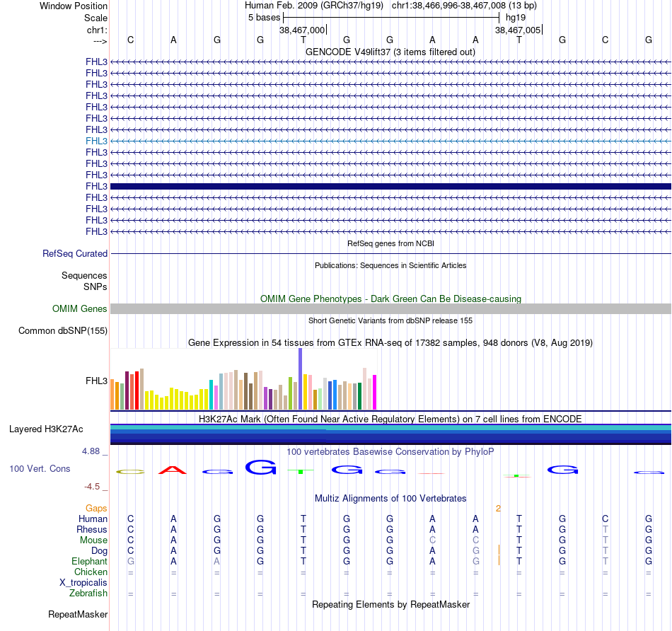Click the orange 2 gap count marker
Image resolution: width=672 pixels, height=631 pixels.
498,509
